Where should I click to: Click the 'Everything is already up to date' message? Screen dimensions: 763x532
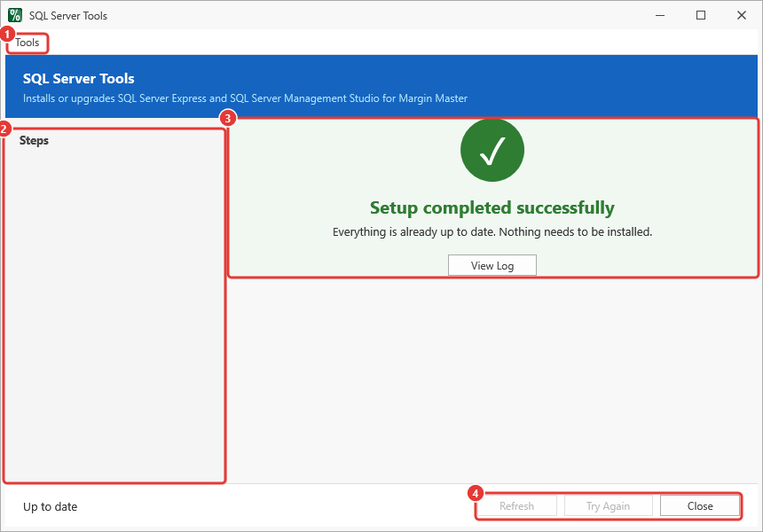(492, 232)
